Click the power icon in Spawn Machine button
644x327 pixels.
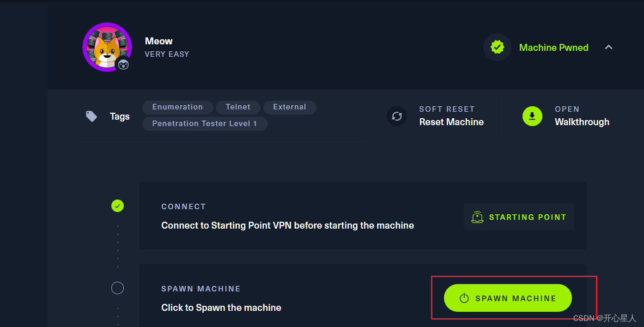pyautogui.click(x=464, y=298)
